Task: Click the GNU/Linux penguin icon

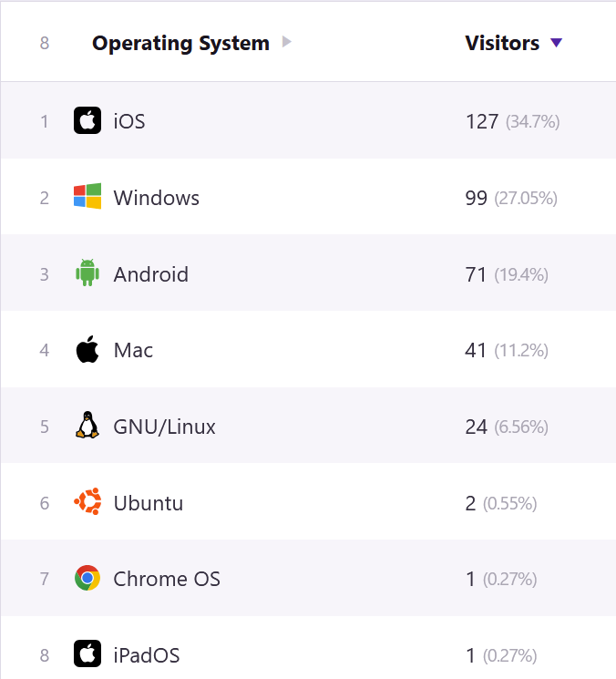Action: click(87, 425)
